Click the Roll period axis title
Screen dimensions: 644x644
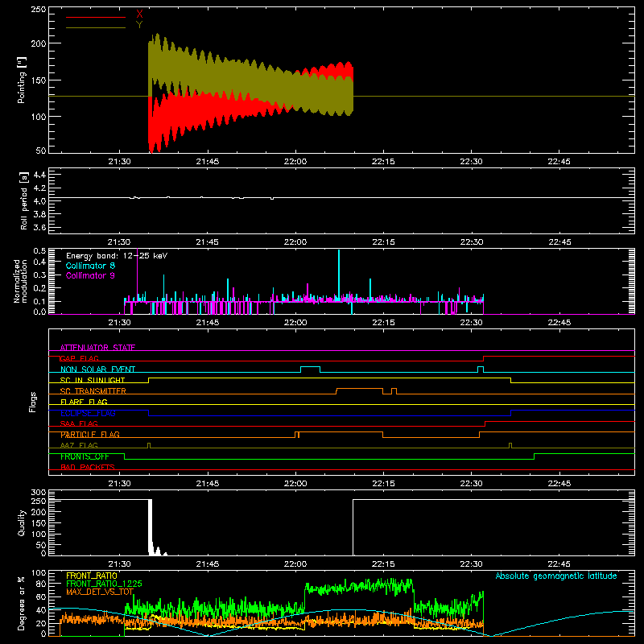point(24,200)
